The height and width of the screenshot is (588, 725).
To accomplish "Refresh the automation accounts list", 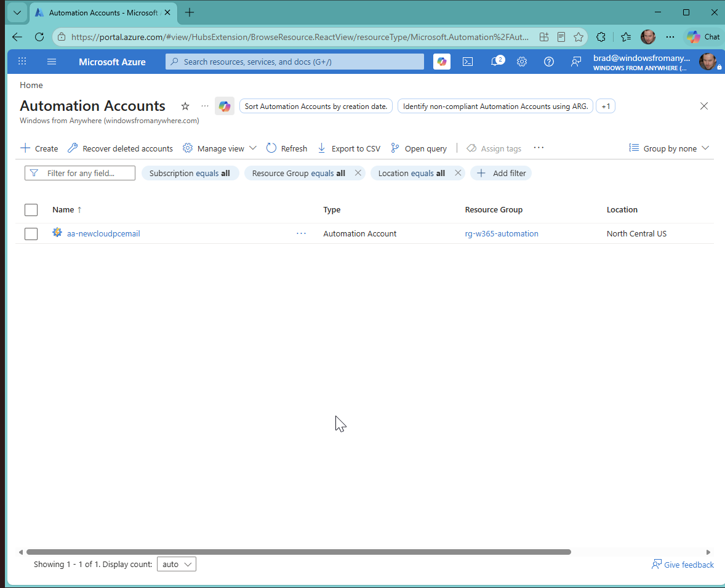I will pyautogui.click(x=287, y=148).
